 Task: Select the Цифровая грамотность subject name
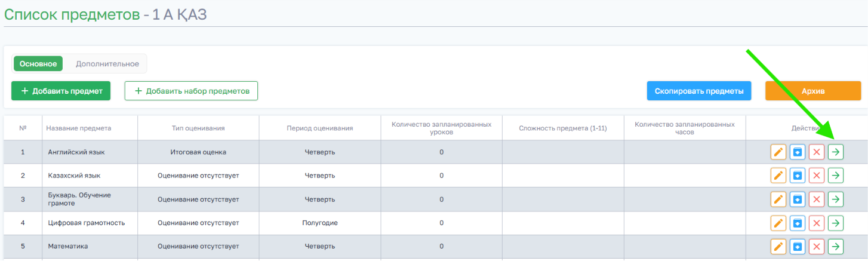tap(86, 223)
